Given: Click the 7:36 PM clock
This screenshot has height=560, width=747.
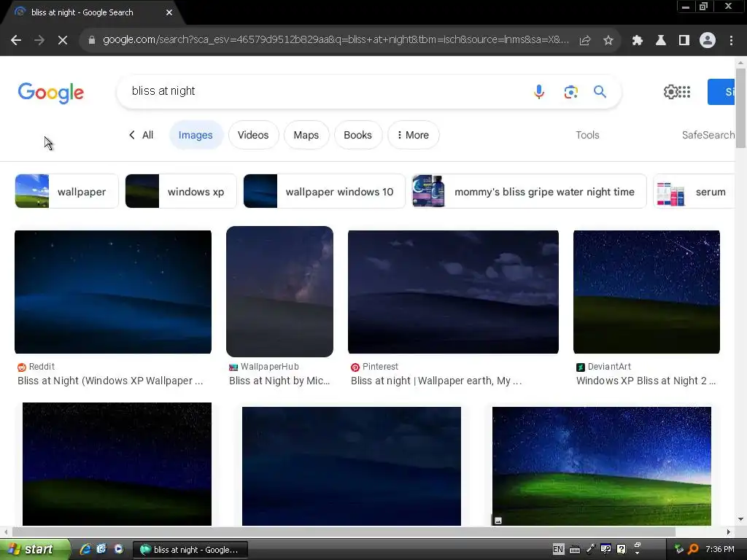Looking at the screenshot, I should tap(720, 550).
